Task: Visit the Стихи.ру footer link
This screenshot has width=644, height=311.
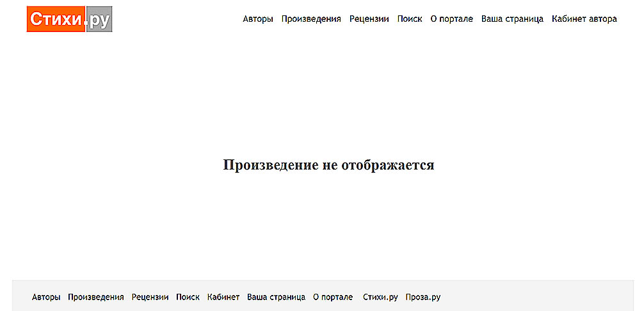Action: click(380, 297)
